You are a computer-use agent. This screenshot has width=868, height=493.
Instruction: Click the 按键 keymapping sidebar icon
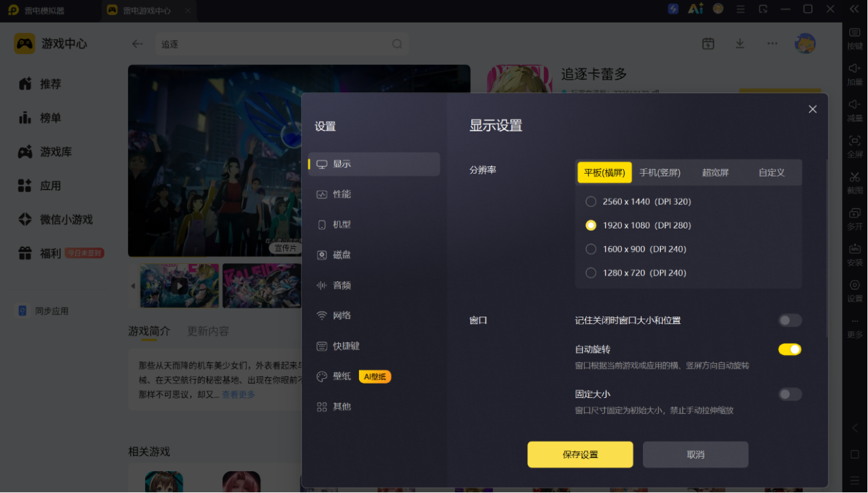(855, 38)
